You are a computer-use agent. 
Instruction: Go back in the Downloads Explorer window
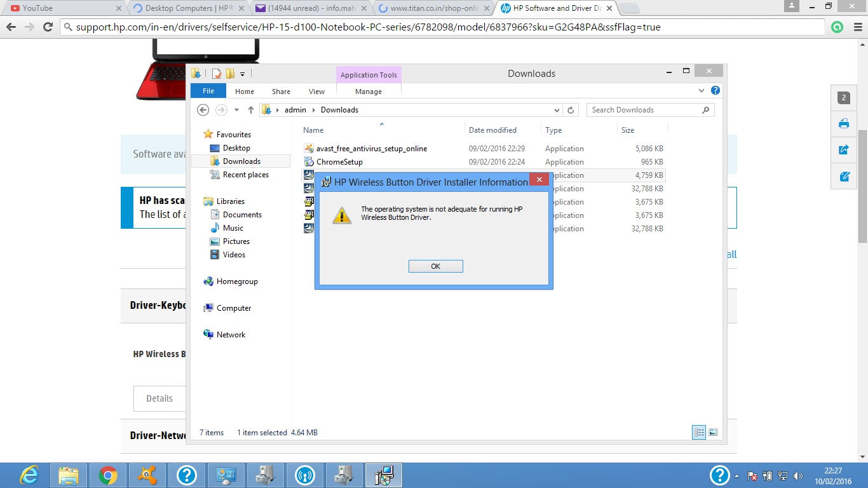tap(203, 110)
